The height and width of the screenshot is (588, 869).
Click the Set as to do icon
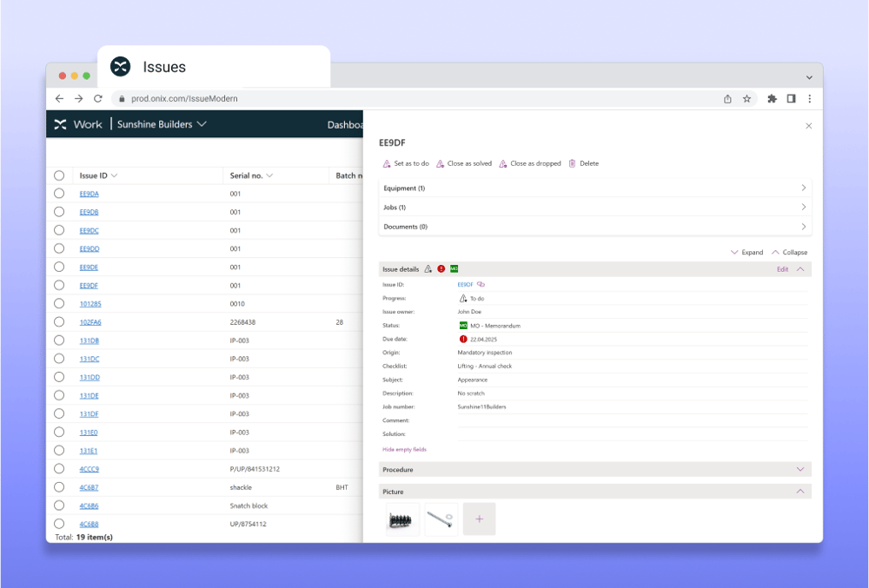(387, 163)
